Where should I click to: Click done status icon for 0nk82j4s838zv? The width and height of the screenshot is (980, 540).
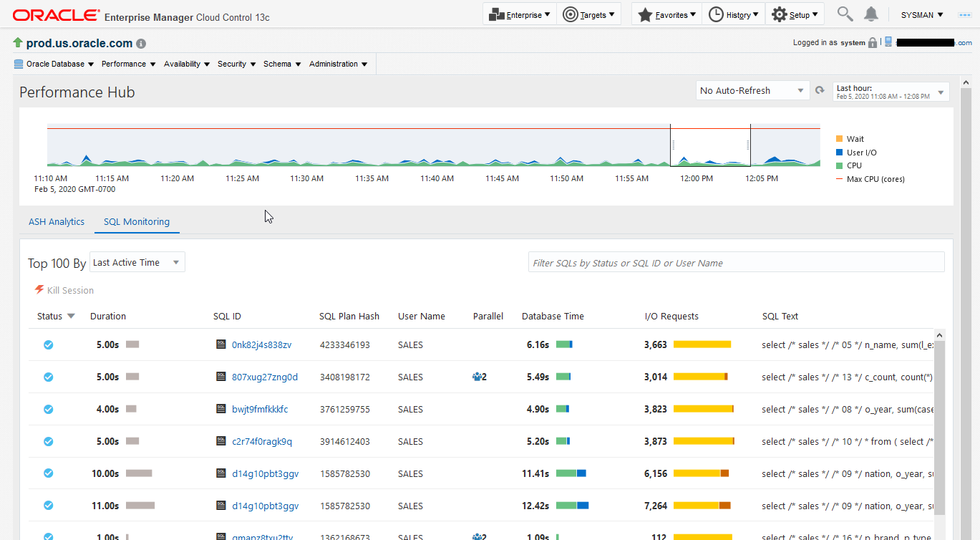48,344
